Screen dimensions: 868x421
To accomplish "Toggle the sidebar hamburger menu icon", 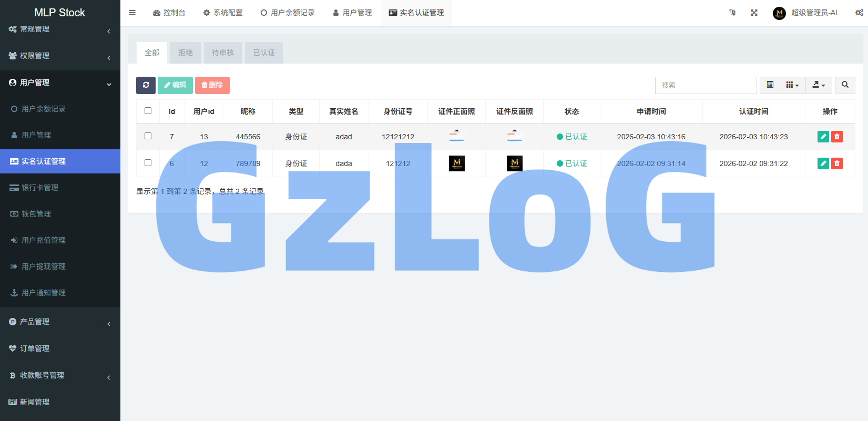I will (x=132, y=13).
